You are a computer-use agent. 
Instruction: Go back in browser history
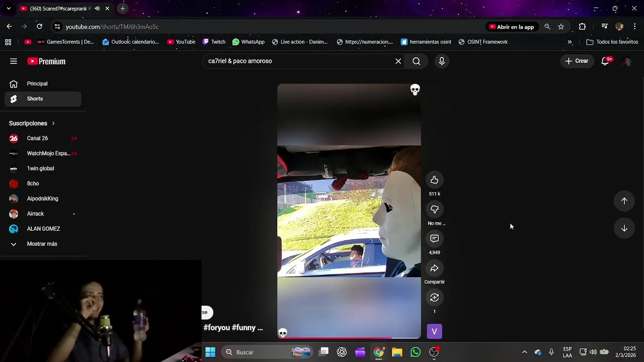pos(9,27)
